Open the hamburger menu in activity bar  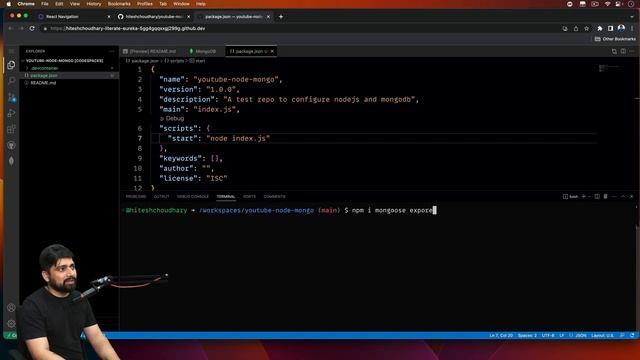[11, 51]
